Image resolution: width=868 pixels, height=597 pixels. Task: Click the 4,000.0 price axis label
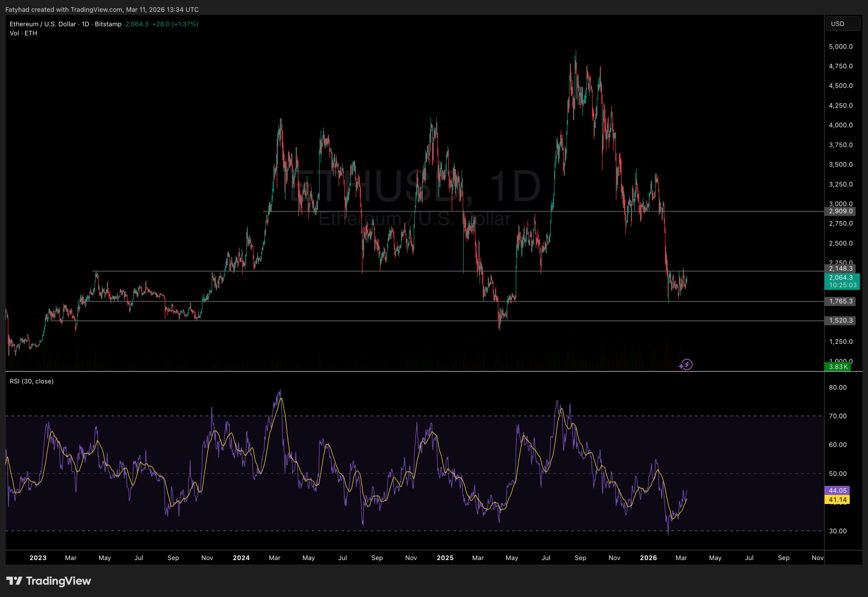[x=841, y=125]
